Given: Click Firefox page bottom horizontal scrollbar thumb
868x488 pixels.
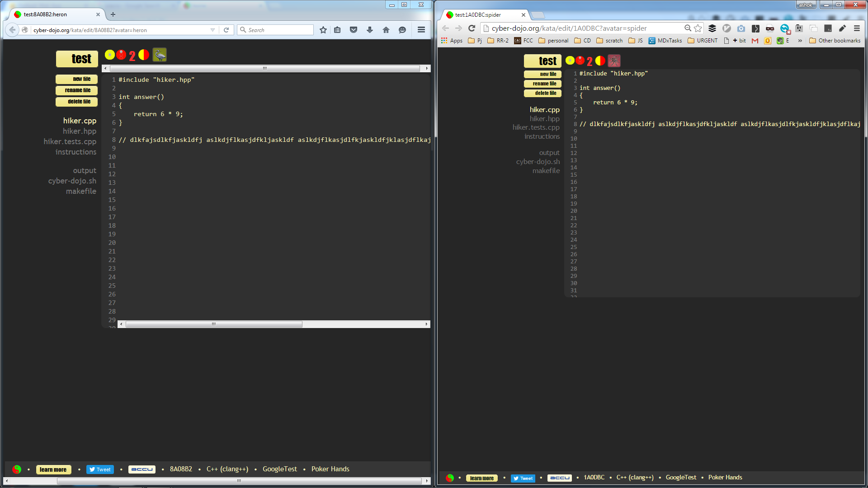Looking at the screenshot, I should [239, 481].
